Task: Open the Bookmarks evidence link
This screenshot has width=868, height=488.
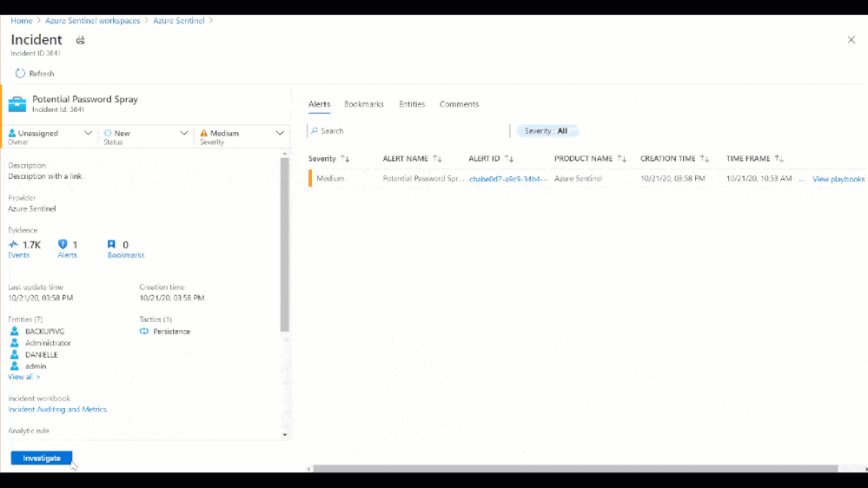Action: tap(126, 255)
